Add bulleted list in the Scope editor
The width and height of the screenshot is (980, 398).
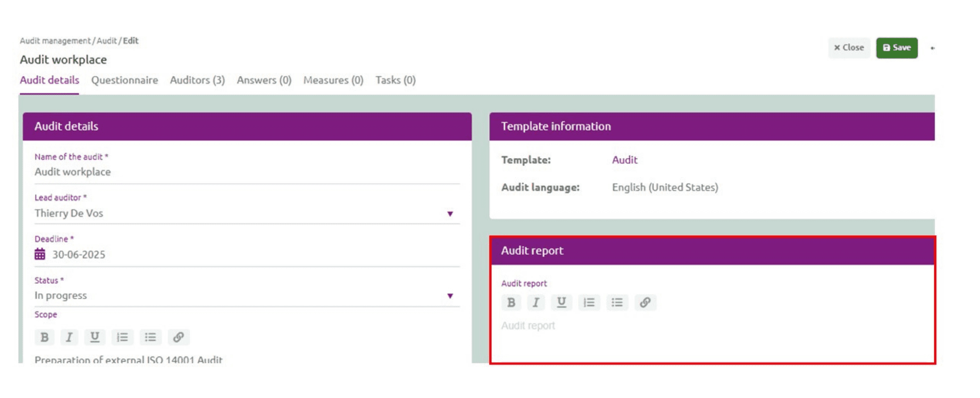click(x=150, y=337)
